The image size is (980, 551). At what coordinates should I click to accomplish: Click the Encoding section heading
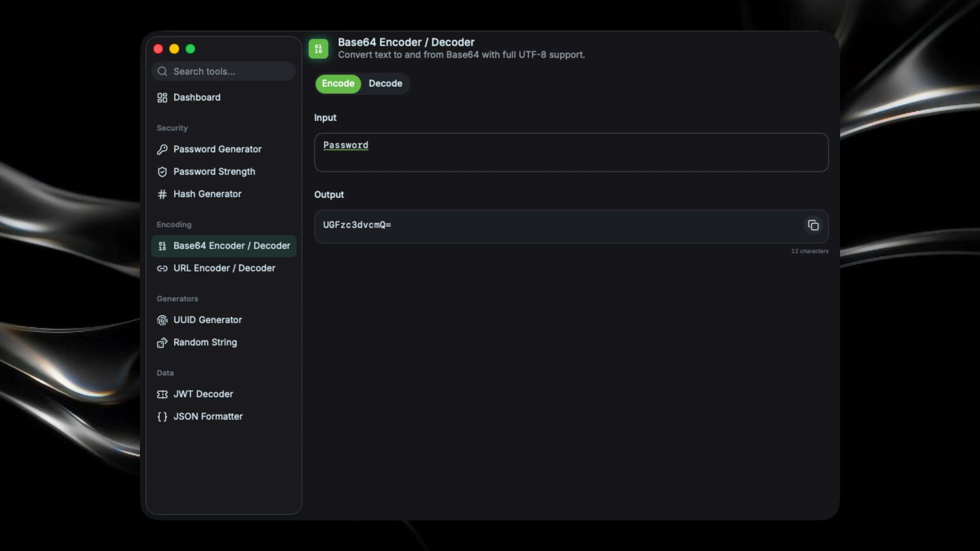coord(174,225)
